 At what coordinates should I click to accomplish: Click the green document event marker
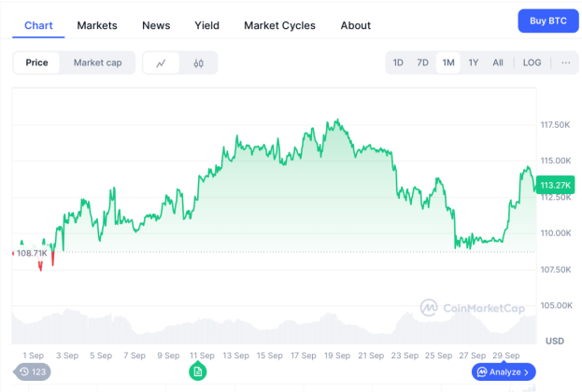pos(197,371)
